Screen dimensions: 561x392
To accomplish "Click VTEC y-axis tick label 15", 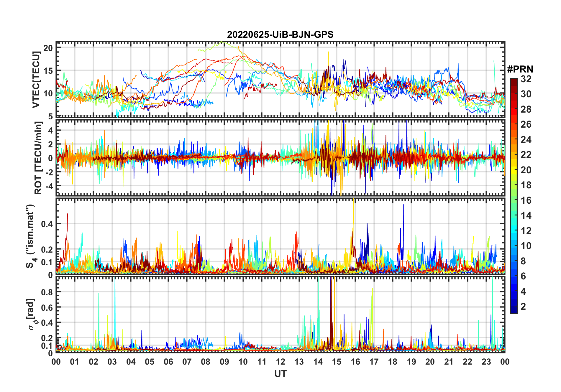I will pyautogui.click(x=48, y=71).
